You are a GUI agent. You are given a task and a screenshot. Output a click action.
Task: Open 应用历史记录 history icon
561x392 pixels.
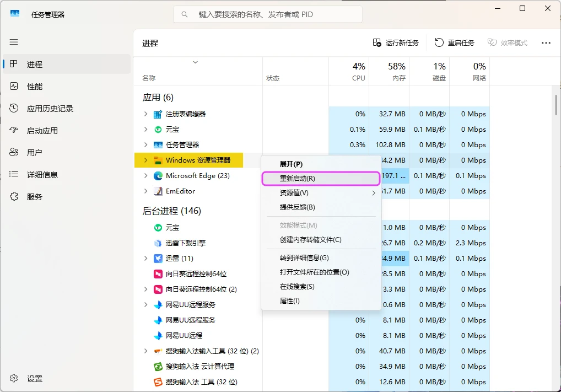[14, 108]
